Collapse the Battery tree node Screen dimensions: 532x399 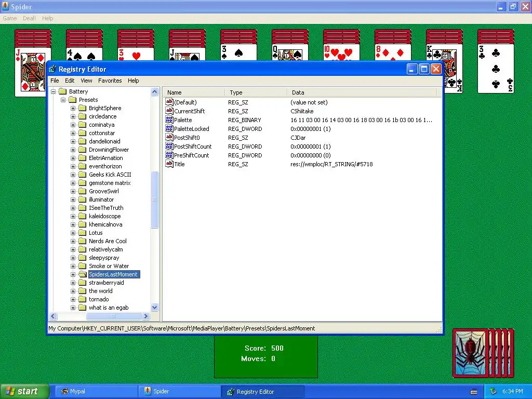point(54,91)
